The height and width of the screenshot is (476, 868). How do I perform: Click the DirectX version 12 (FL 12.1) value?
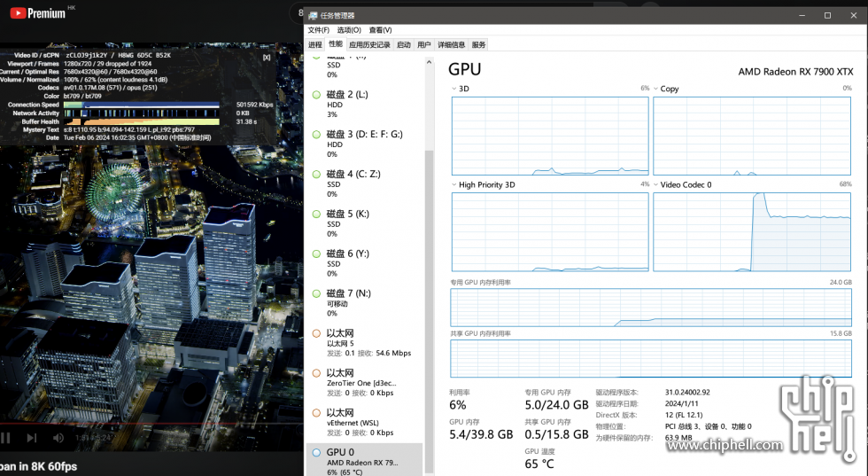click(x=684, y=415)
